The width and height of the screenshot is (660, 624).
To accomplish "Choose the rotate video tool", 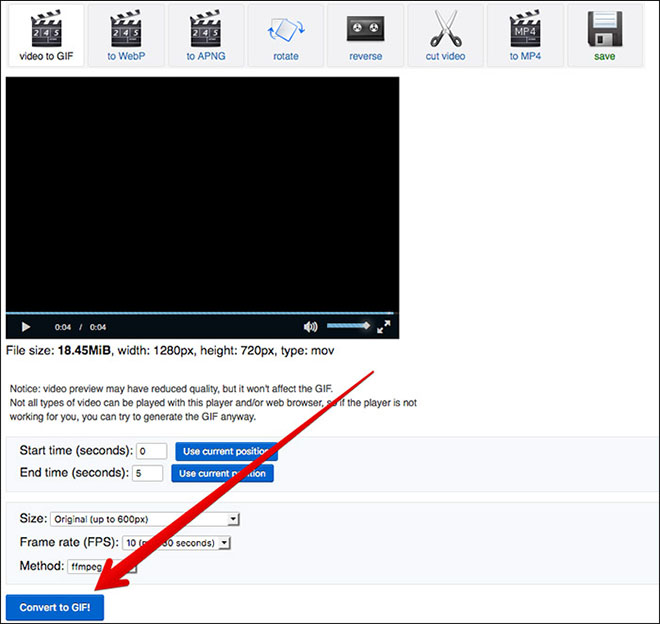I will pos(285,35).
